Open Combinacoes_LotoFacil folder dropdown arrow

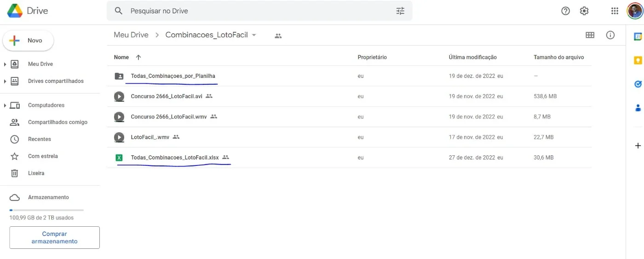(x=254, y=35)
